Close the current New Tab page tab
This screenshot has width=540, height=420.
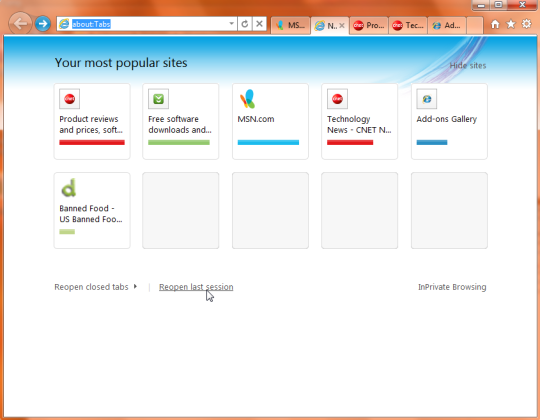[342, 25]
